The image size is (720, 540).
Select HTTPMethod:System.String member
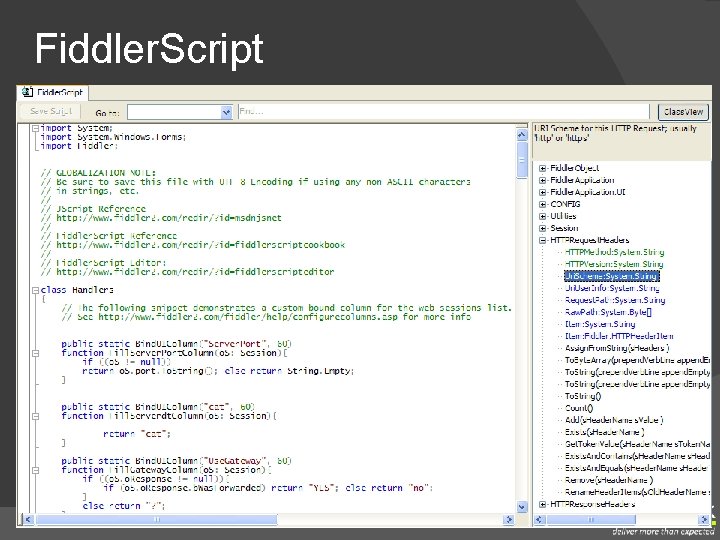point(614,252)
